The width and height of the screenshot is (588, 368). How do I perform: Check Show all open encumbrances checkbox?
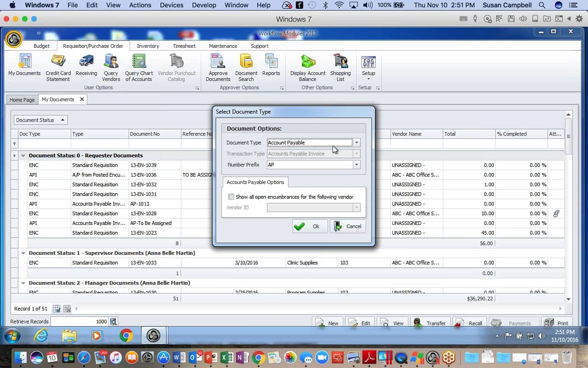point(232,197)
